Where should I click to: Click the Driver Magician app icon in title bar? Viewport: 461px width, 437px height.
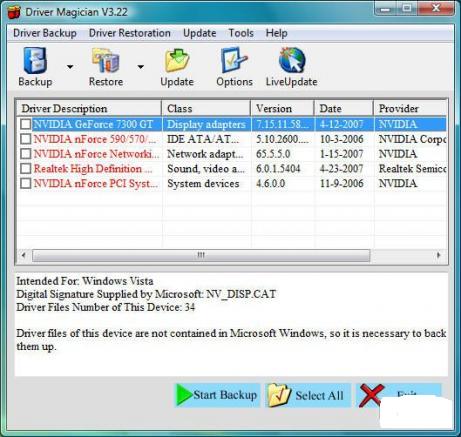(x=14, y=12)
